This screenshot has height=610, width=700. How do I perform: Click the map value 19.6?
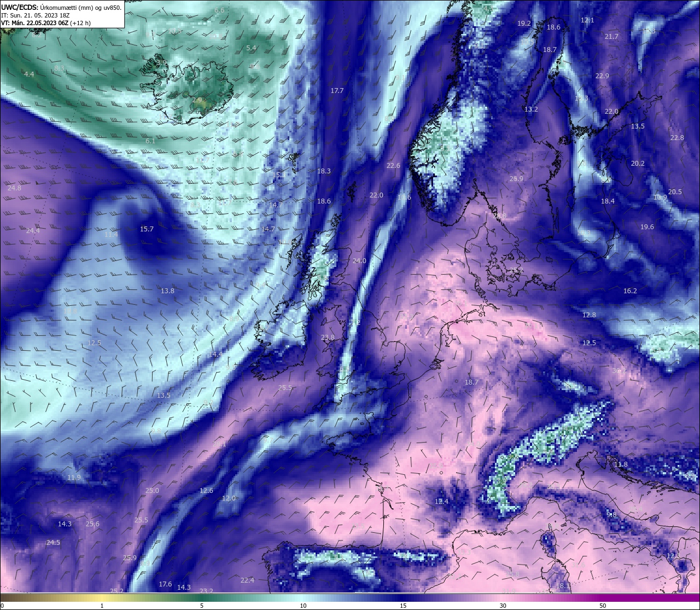click(647, 227)
